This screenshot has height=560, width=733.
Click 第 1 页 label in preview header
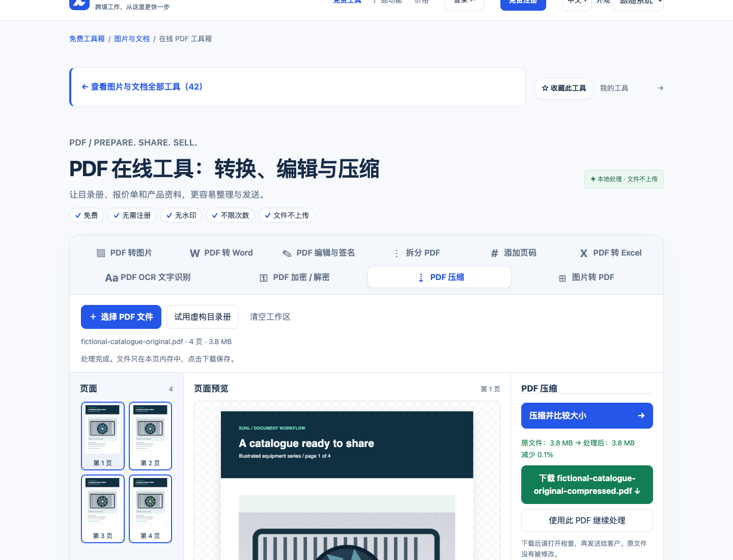point(490,389)
